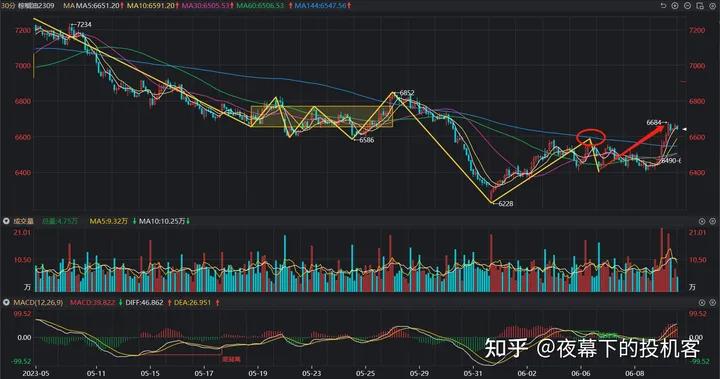Expand the 成交量 volume indicator dropdown
Viewport: 720px width, 379px height.
[x=6, y=221]
